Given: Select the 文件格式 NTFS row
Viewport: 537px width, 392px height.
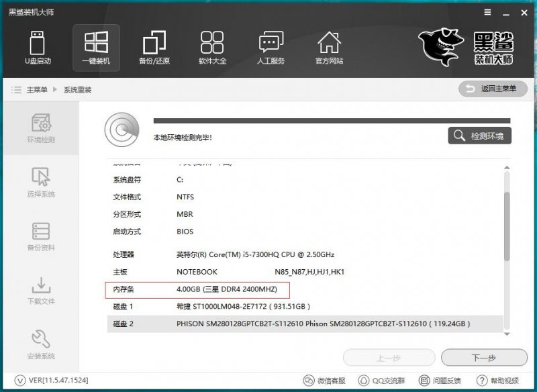Looking at the screenshot, I should pos(305,197).
